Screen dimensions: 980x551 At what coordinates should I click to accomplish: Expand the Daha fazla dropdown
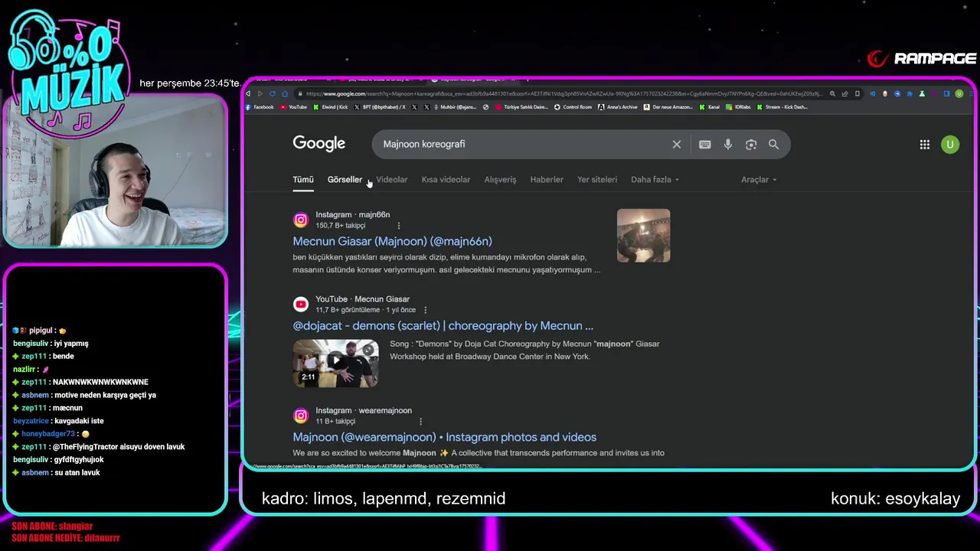tap(655, 180)
